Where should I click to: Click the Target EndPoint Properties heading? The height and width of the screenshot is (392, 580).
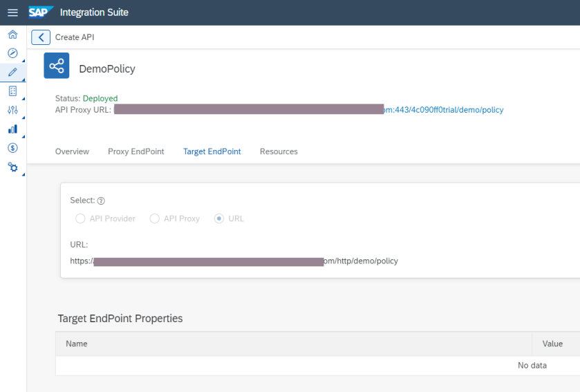point(120,319)
